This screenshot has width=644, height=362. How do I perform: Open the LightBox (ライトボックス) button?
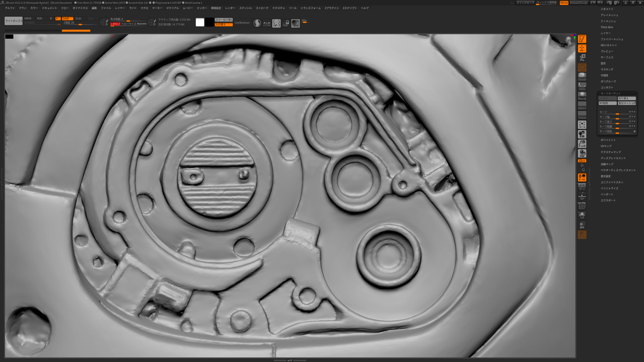click(x=13, y=21)
